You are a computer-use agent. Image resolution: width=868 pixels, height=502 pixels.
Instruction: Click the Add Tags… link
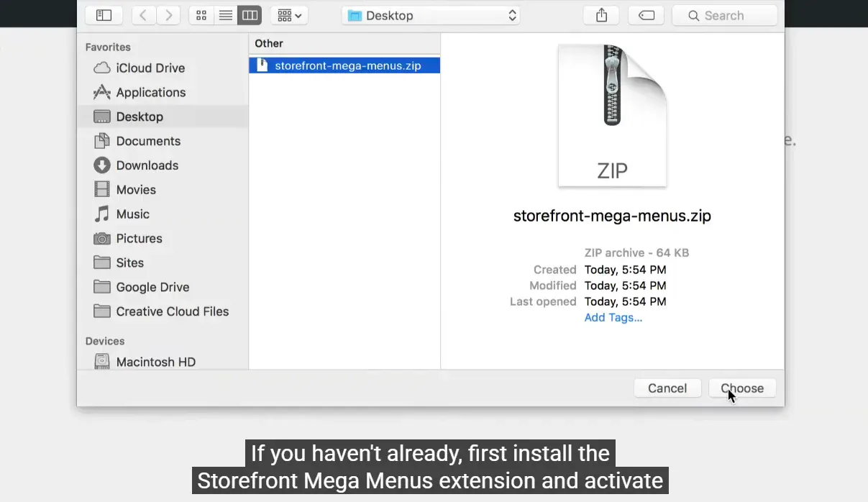(613, 317)
